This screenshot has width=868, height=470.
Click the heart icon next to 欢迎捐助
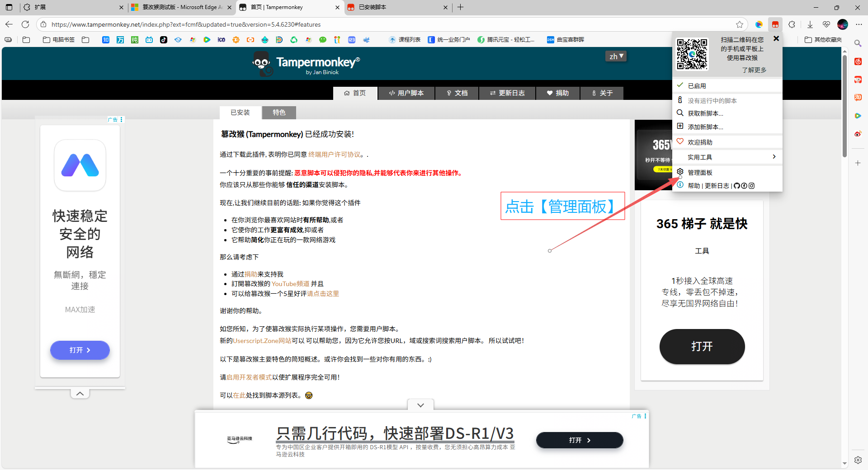point(680,141)
